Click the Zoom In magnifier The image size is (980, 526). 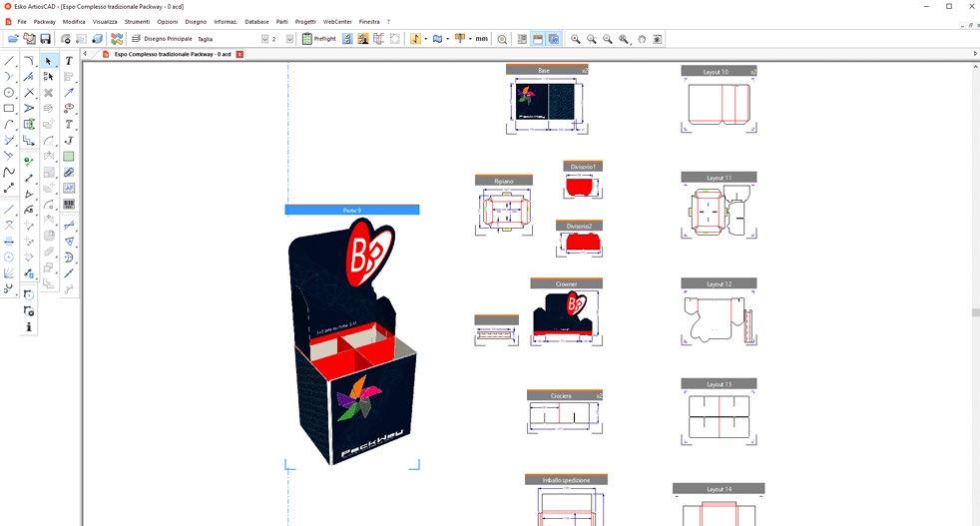[575, 39]
